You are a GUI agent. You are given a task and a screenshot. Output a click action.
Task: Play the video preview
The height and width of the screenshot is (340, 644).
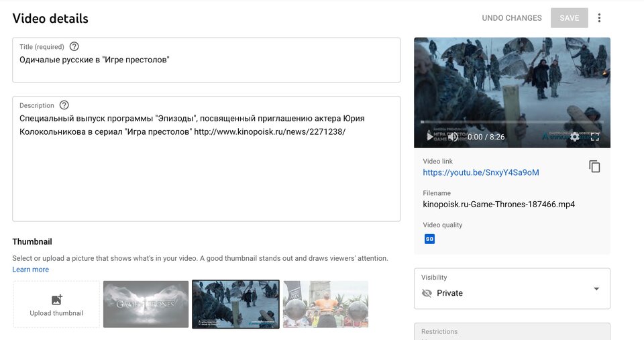tap(429, 137)
